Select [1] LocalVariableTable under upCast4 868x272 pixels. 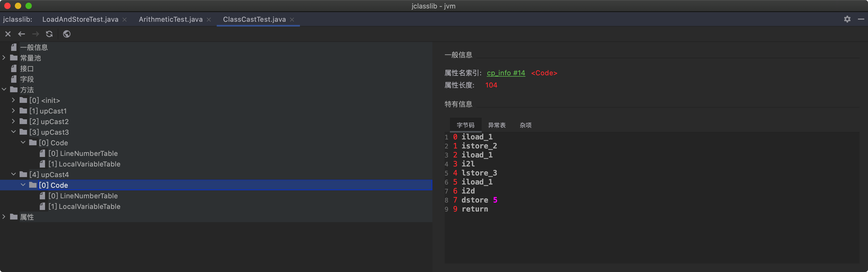click(x=84, y=207)
